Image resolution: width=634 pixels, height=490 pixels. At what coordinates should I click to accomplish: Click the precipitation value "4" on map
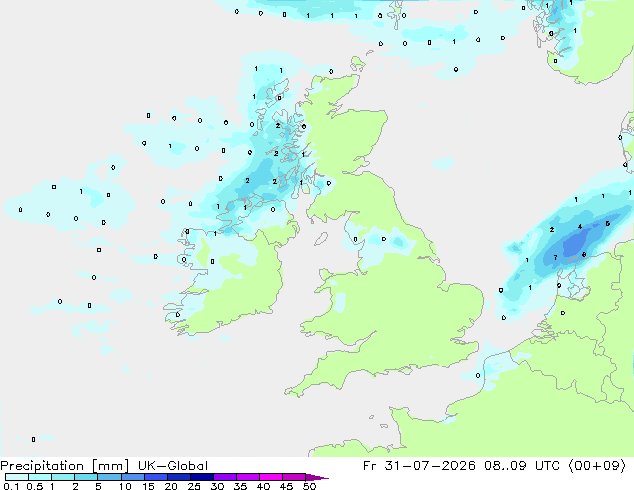click(x=580, y=227)
